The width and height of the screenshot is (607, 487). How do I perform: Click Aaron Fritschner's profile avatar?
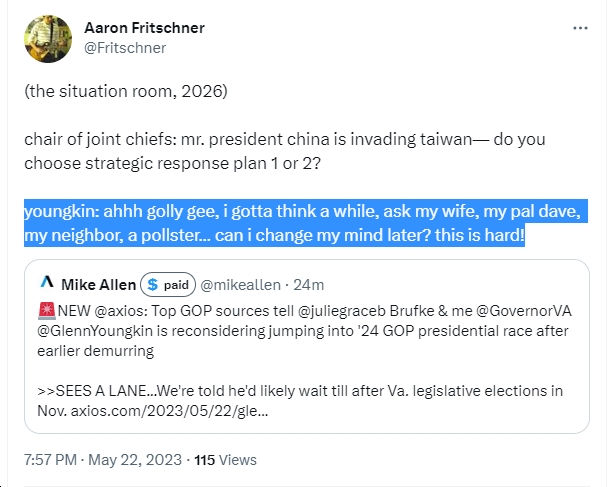click(48, 39)
